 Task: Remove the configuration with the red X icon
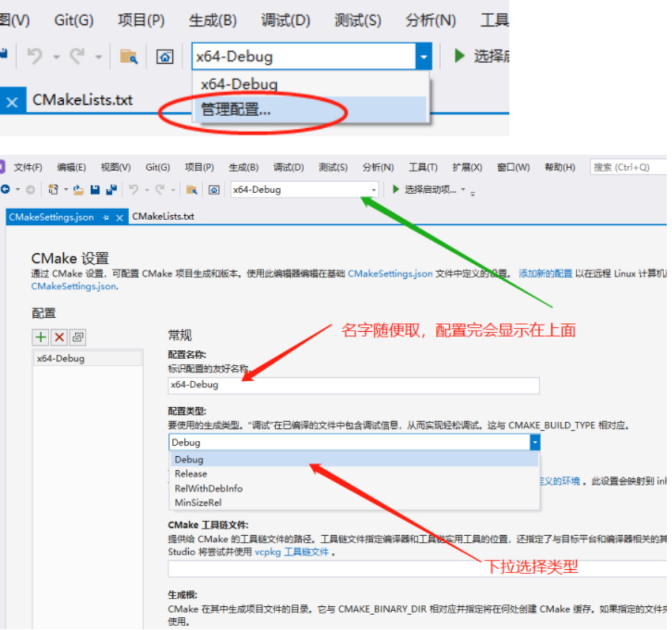59,337
